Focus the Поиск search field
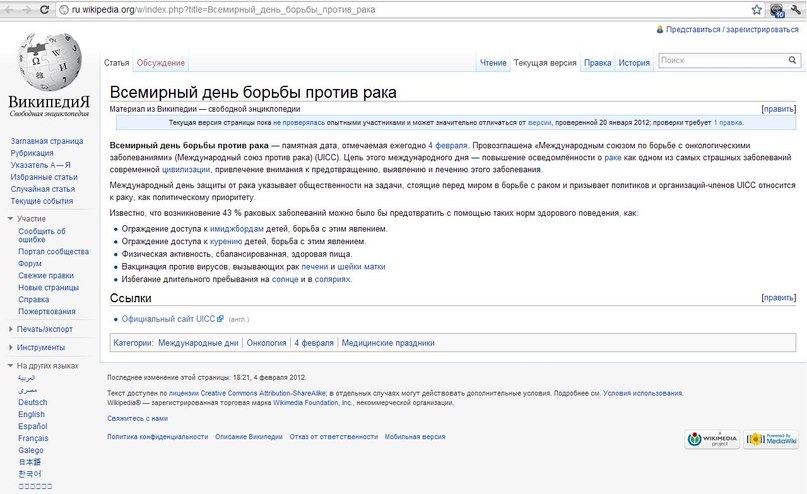807x494 pixels. (723, 60)
